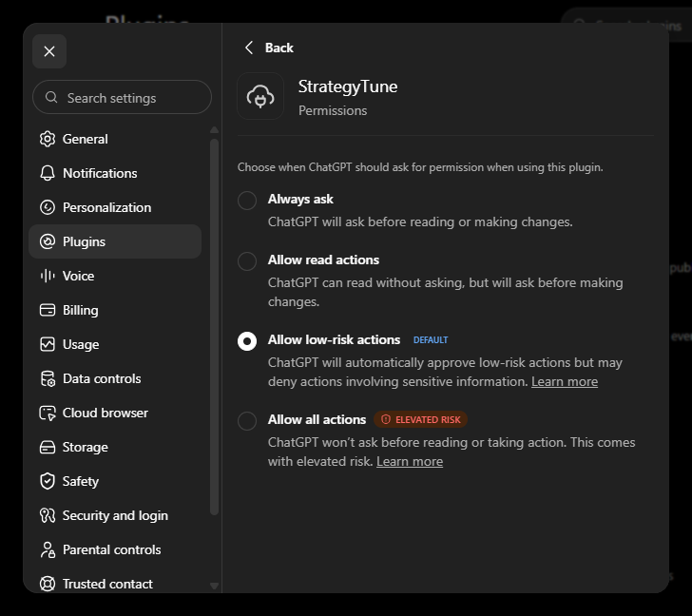Click the Security and login key icon

(x=48, y=515)
